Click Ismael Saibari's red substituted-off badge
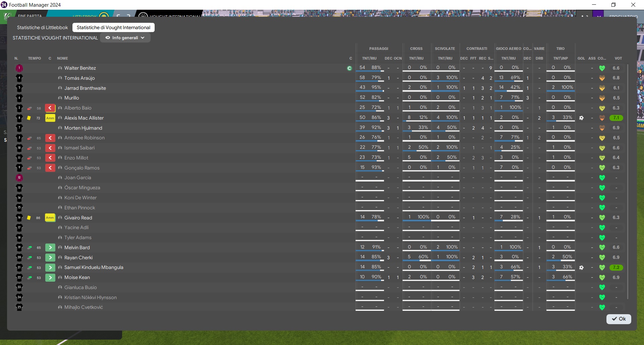This screenshot has height=345, width=644. (50, 148)
